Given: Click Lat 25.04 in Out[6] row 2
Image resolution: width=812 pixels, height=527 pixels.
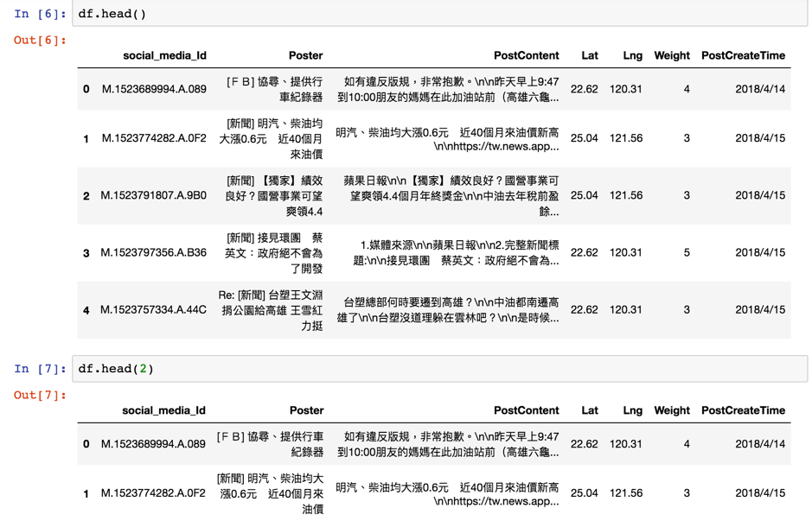Looking at the screenshot, I should point(585,195).
